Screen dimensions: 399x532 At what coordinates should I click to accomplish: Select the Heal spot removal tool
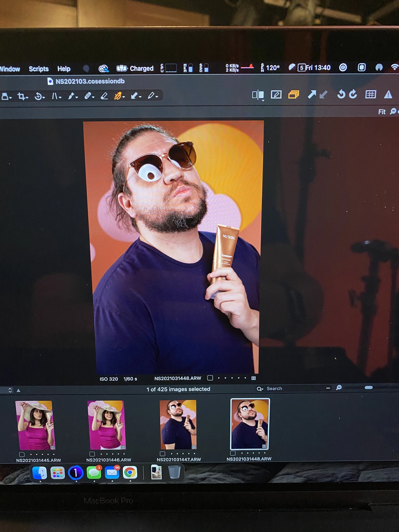(88, 96)
